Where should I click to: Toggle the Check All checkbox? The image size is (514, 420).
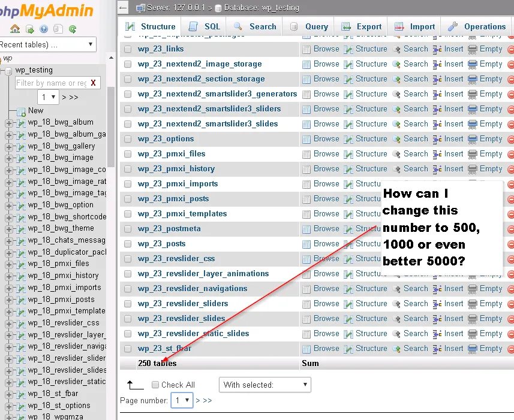(155, 385)
